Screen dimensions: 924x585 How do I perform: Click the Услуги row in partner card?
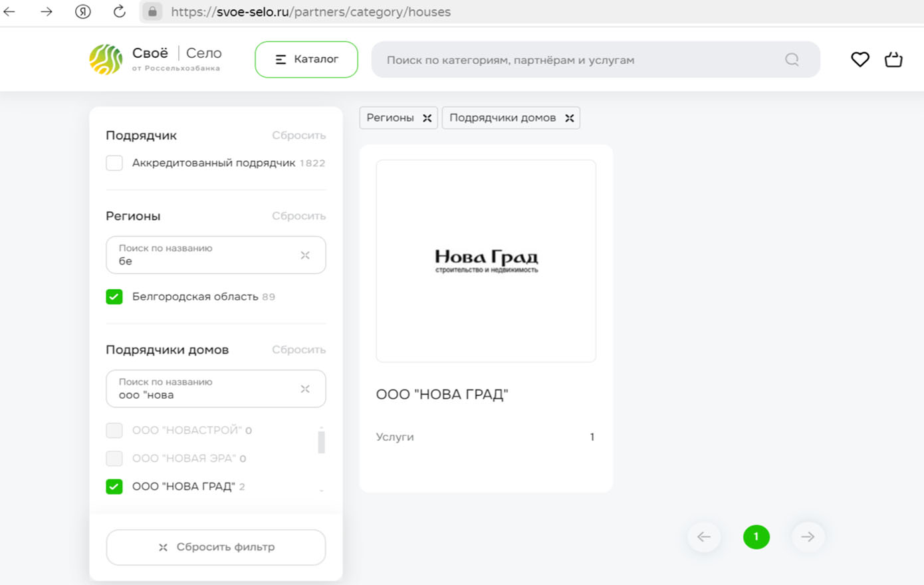click(x=486, y=437)
